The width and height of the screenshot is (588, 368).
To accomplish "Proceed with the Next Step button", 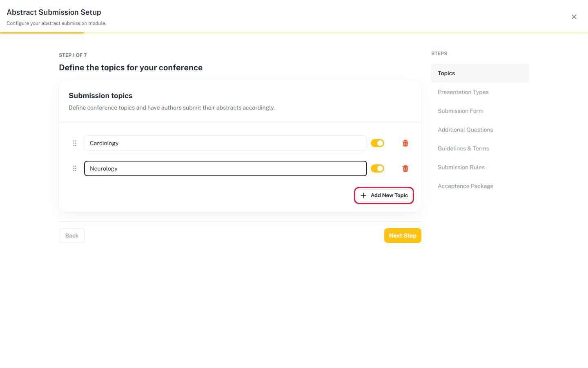I will (x=403, y=236).
